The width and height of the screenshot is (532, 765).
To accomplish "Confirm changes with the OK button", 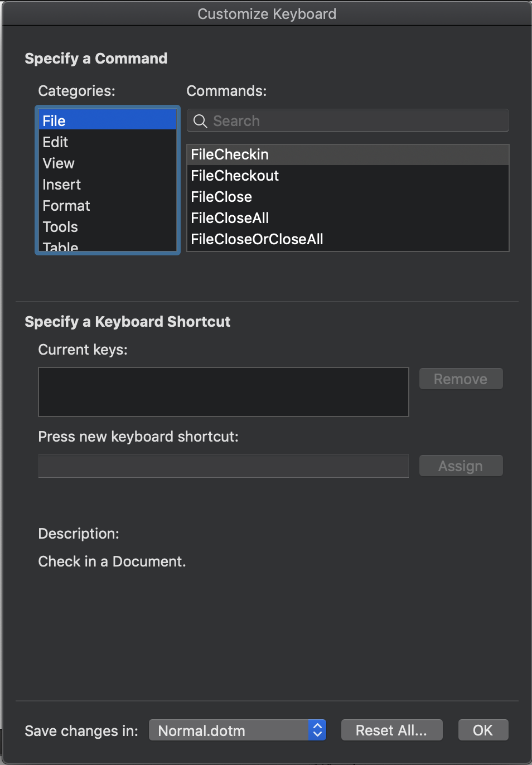I will 483,730.
